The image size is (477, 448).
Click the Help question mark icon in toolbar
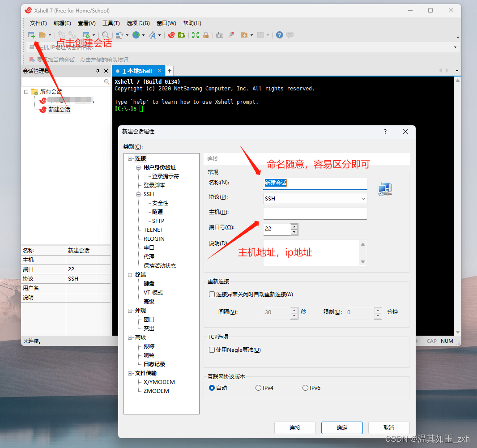[x=279, y=34]
